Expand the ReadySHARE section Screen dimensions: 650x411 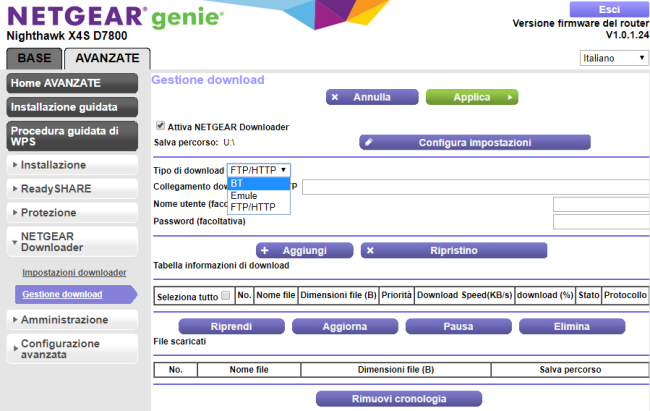(72, 189)
